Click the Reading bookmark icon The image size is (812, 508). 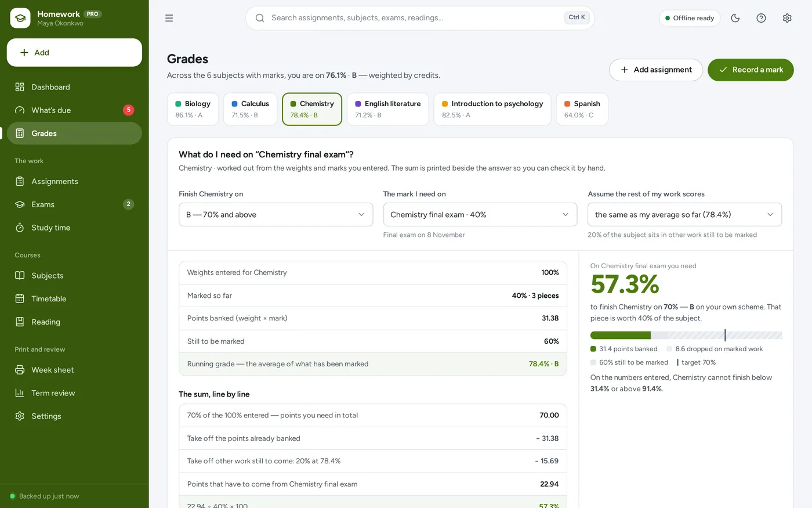click(20, 322)
